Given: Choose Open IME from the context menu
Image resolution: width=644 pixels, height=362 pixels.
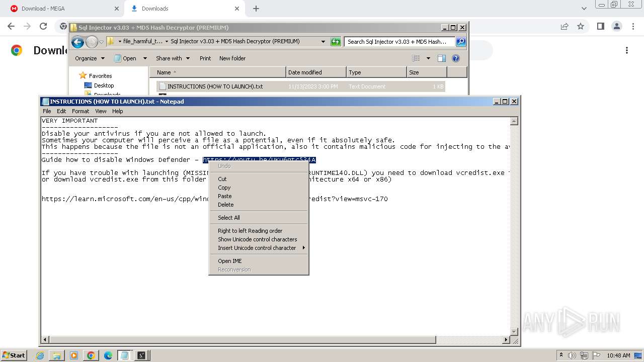Looking at the screenshot, I should click(259, 261).
